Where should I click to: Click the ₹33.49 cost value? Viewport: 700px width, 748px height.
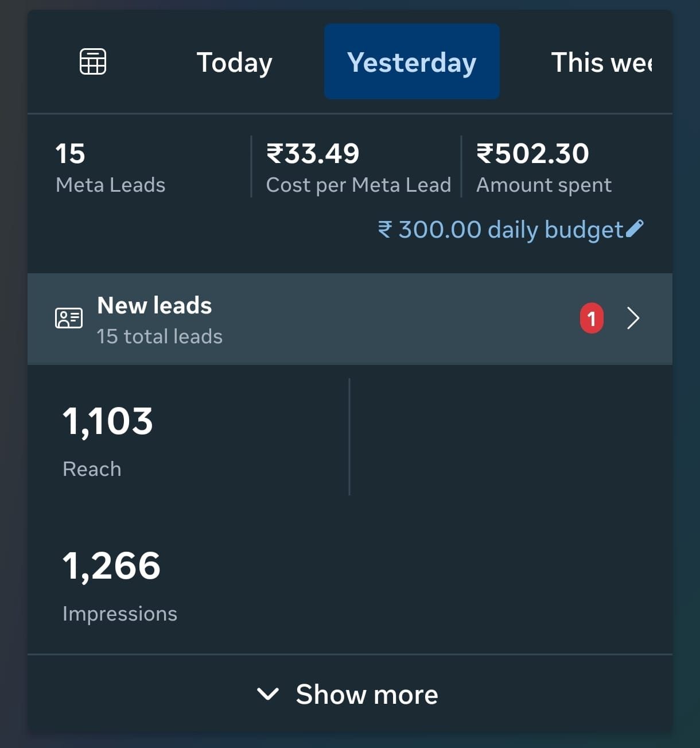[313, 153]
